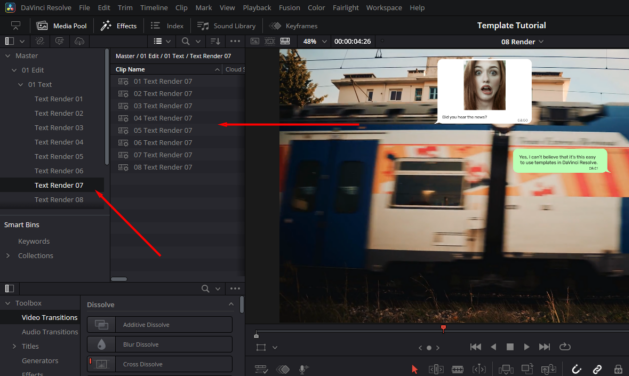Viewport: 629px width, 376px height.
Task: Open the File menu
Action: tap(84, 8)
